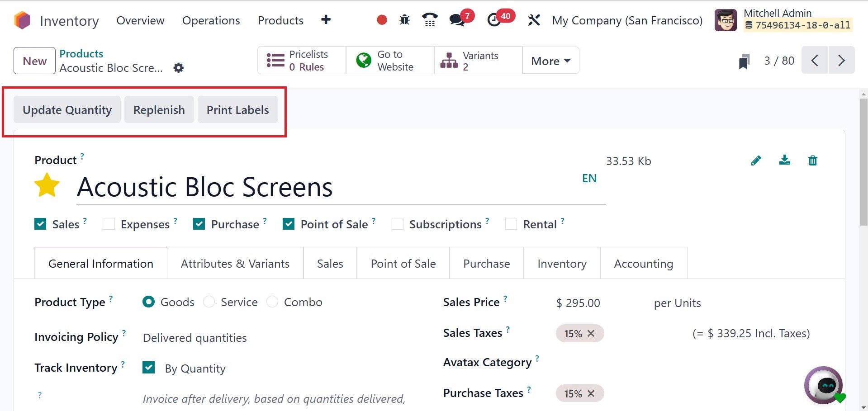
Task: Open the gear actions menu
Action: tap(179, 68)
